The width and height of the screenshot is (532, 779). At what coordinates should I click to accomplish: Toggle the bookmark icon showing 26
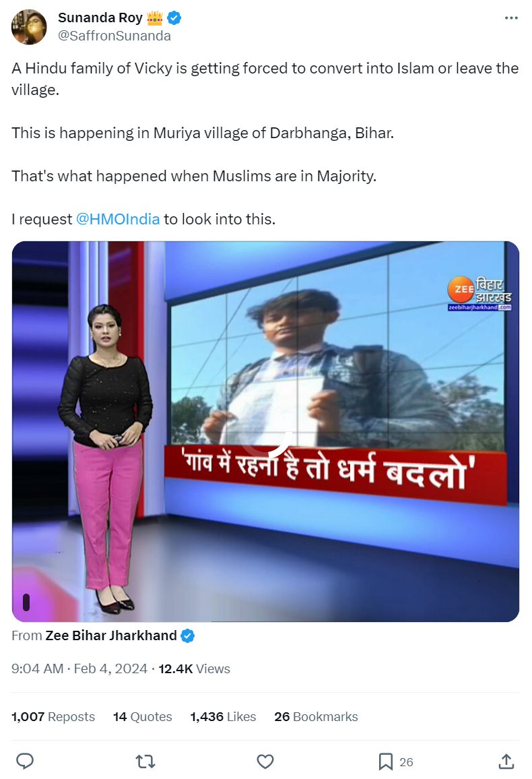[x=385, y=761]
